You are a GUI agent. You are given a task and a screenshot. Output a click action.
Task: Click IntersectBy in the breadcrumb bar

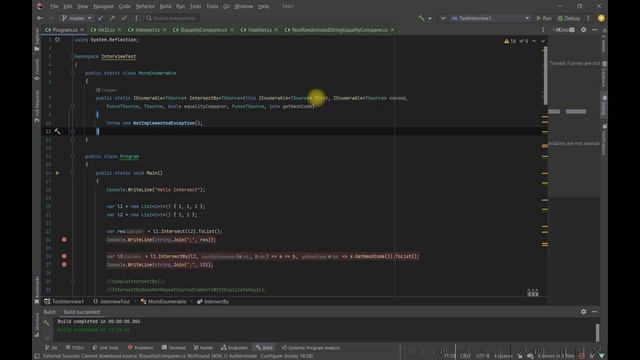213,302
